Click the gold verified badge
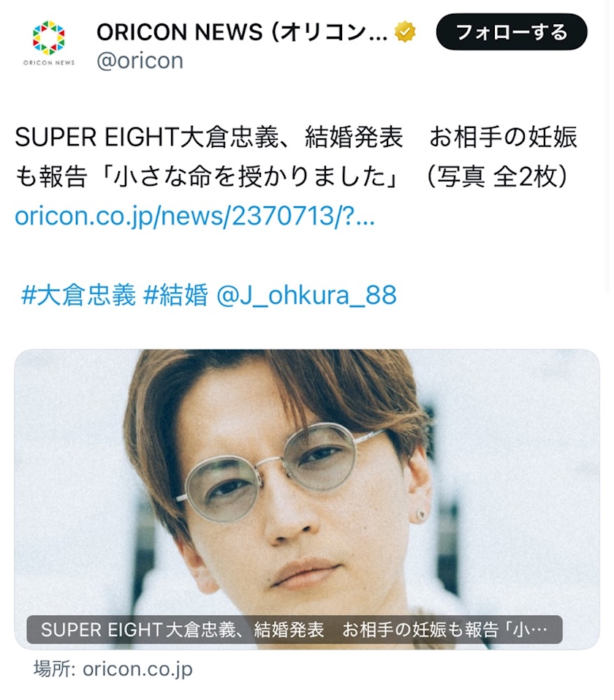 [405, 32]
